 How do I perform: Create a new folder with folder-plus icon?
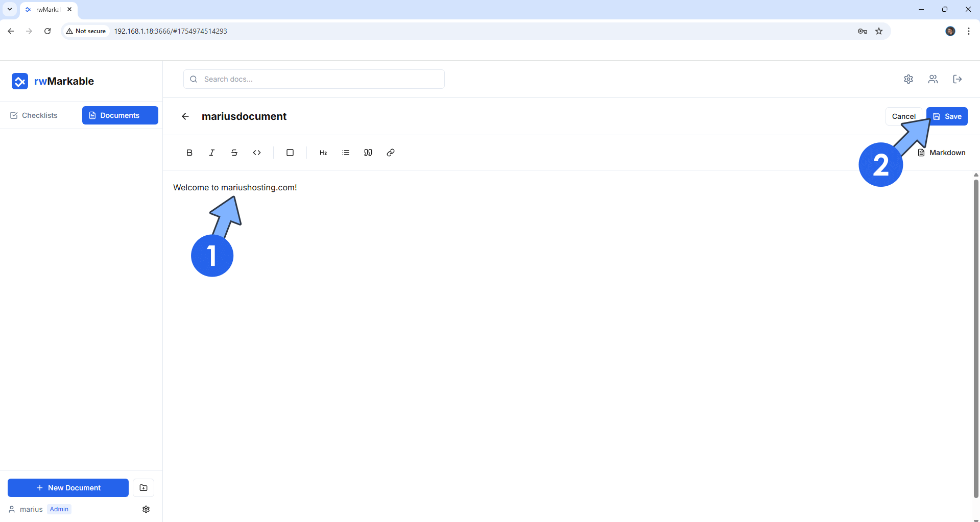tap(144, 488)
